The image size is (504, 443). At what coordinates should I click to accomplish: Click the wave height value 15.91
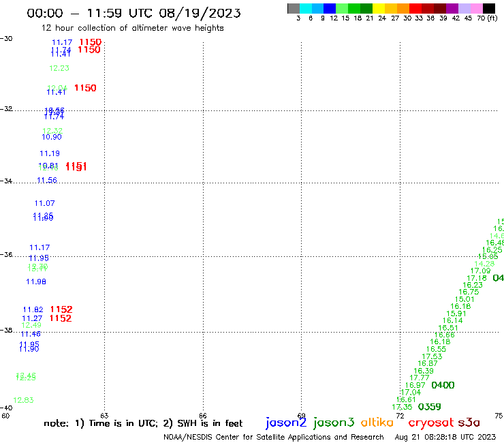(x=456, y=314)
